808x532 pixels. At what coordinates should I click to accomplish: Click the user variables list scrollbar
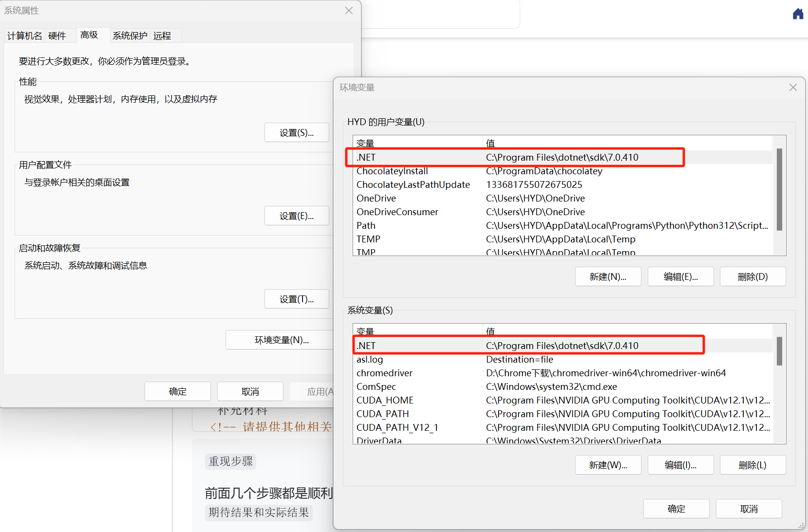click(x=779, y=190)
